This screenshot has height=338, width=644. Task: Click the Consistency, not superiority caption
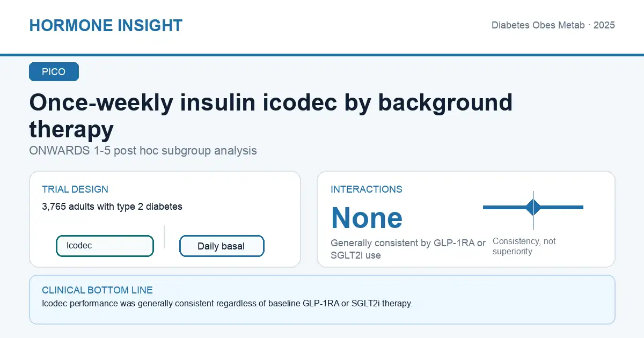(x=524, y=246)
